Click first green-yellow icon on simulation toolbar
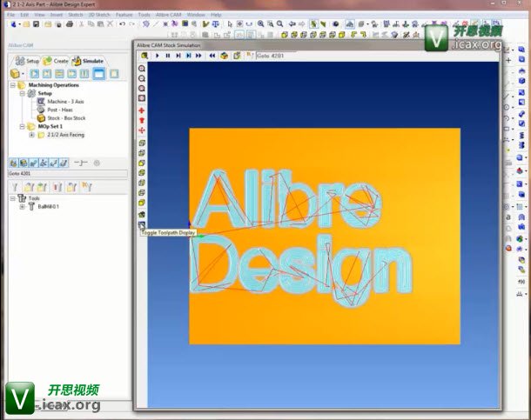The height and width of the screenshot is (420, 531). (x=145, y=56)
